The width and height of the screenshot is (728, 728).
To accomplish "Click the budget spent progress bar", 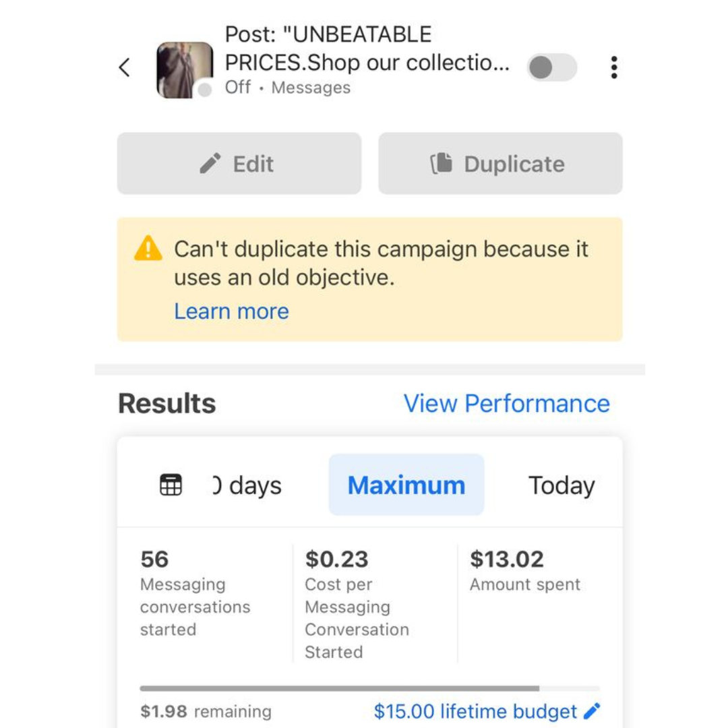I will click(x=369, y=688).
